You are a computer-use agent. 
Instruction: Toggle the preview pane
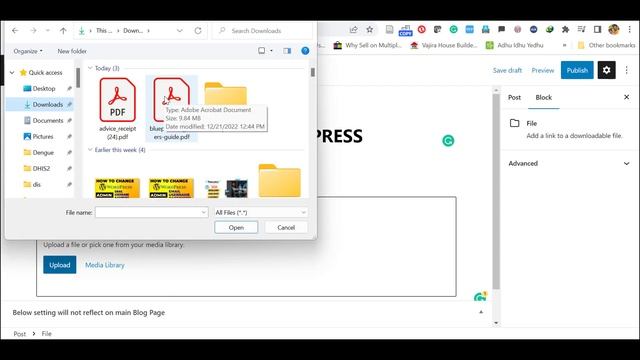[x=287, y=51]
